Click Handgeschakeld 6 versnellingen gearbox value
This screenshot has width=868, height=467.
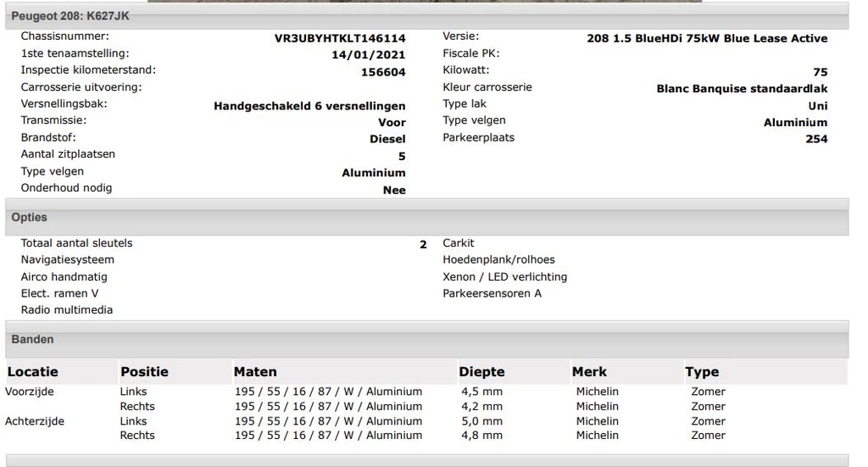pos(309,106)
